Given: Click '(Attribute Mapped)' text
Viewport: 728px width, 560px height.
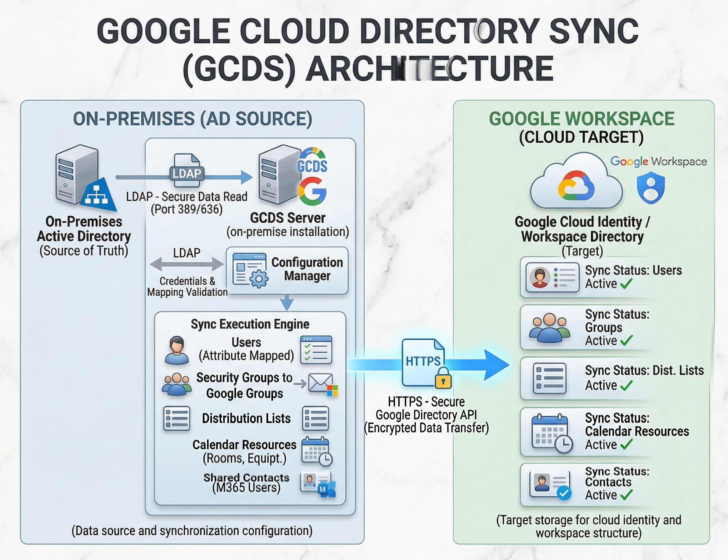Looking at the screenshot, I should coord(246,356).
